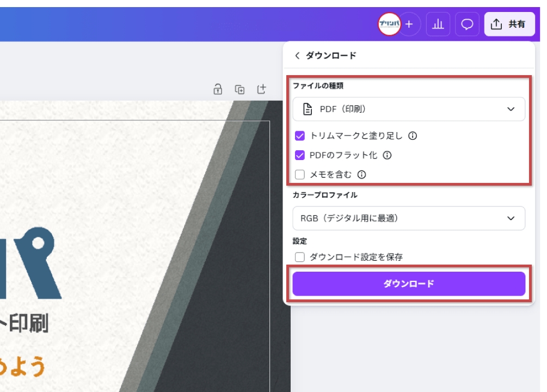
Task: Open the PDF（印刷）file type dropdown
Action: pos(408,109)
